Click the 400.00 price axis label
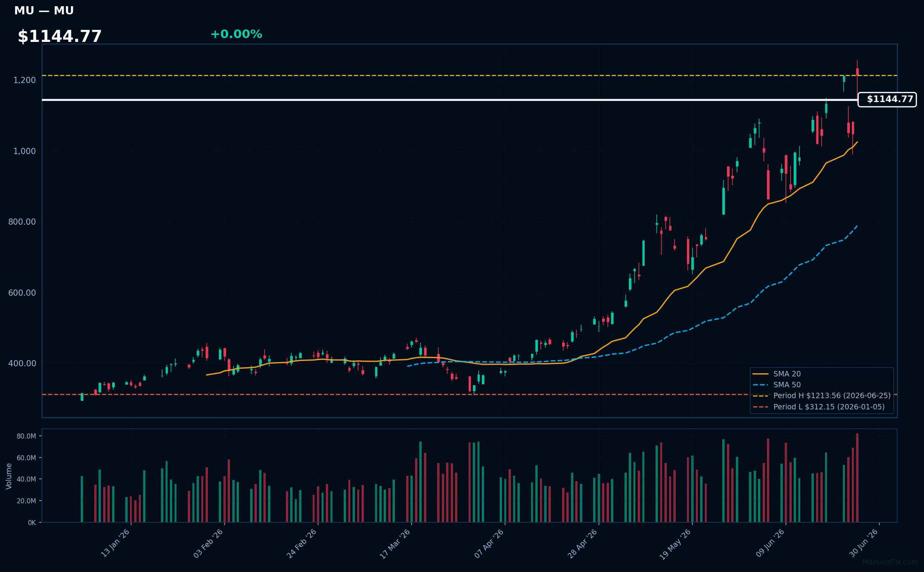924x572 pixels. [x=22, y=364]
